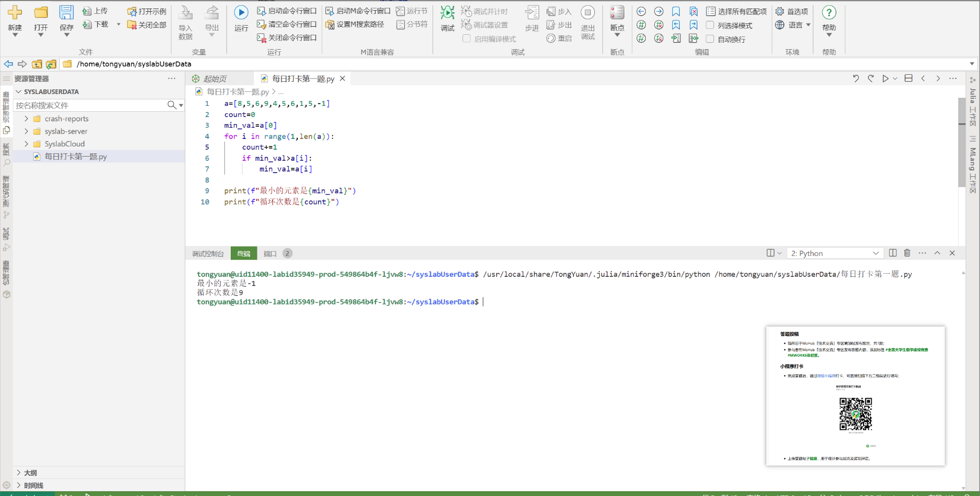Expand the SyslabCloud folder
The height and width of the screenshot is (496, 980).
(26, 144)
